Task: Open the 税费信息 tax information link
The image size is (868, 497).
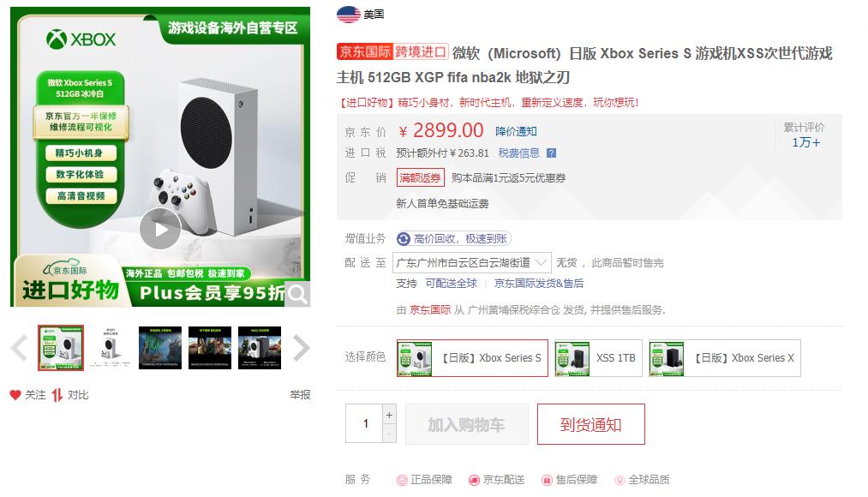Action: [x=518, y=153]
